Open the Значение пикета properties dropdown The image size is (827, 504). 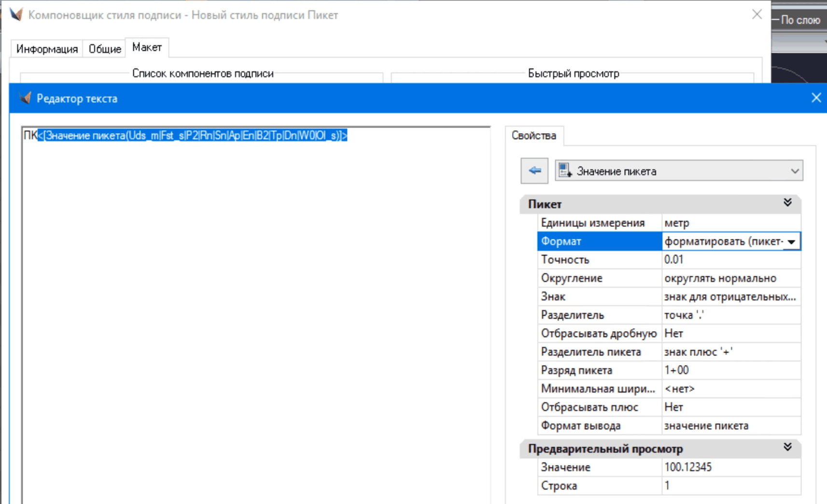pos(794,171)
